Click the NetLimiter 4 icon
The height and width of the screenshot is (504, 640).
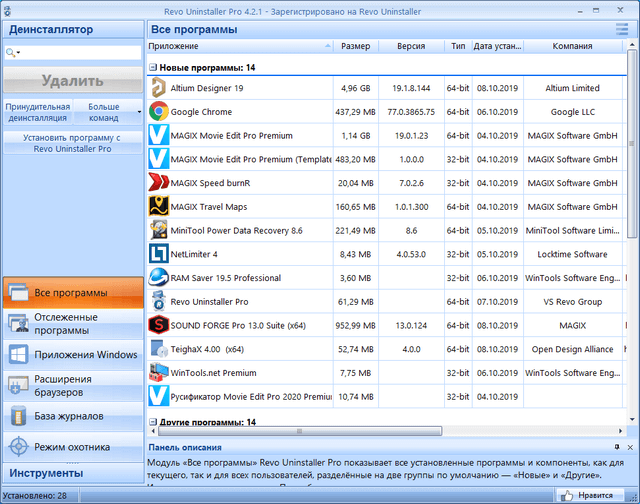coord(158,254)
